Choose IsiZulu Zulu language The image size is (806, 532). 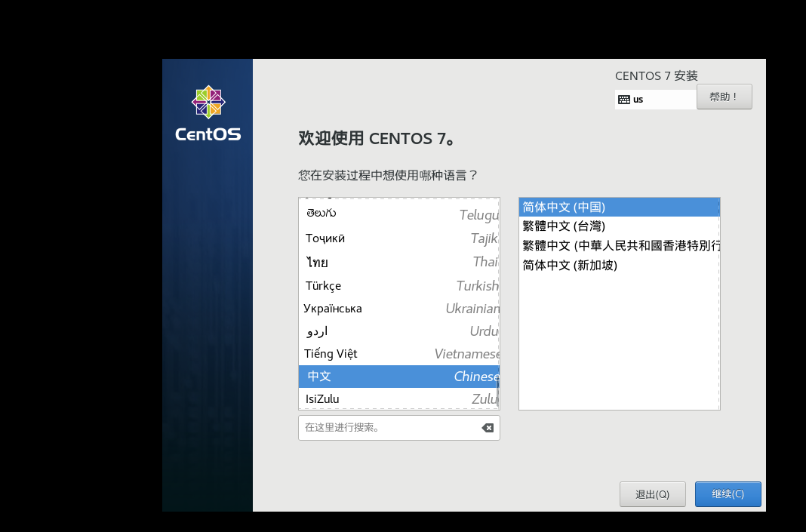tap(399, 399)
